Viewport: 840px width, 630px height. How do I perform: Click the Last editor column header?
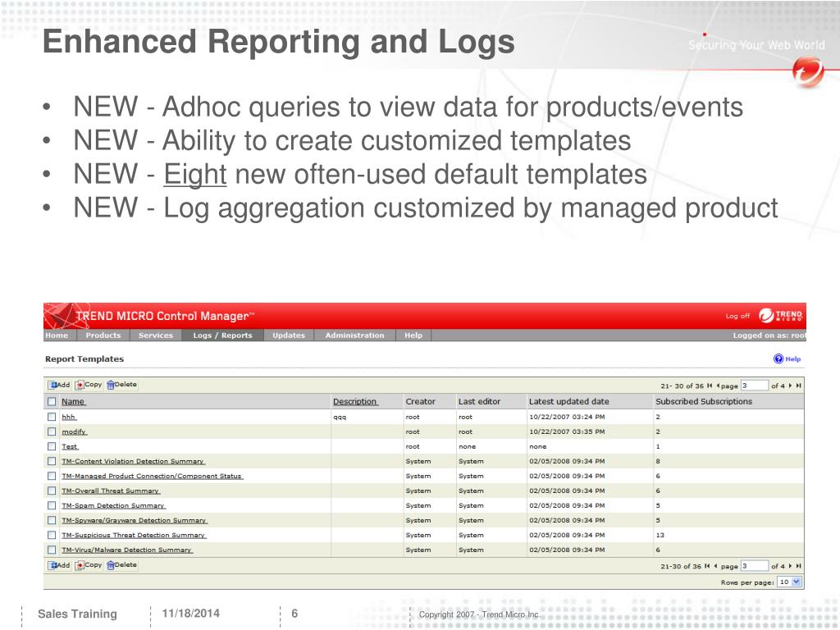pos(479,401)
